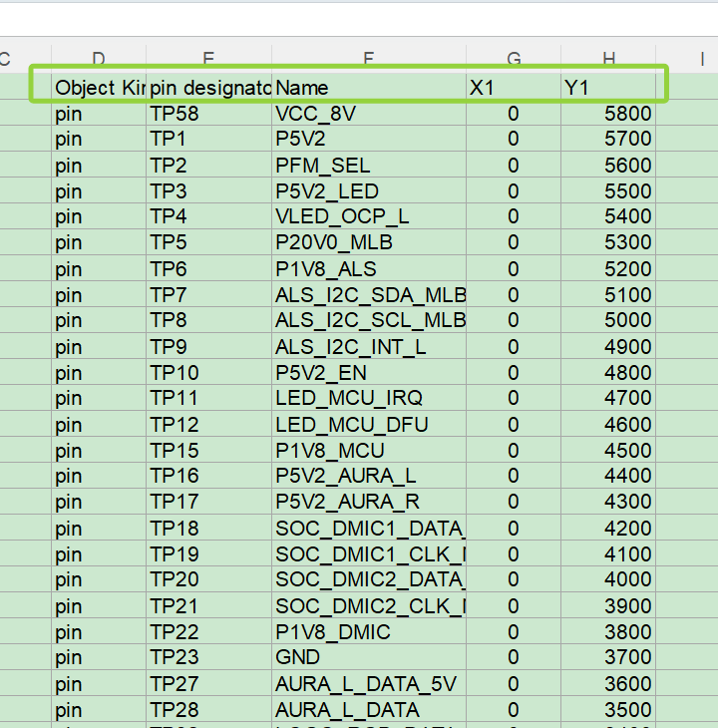Image resolution: width=718 pixels, height=728 pixels.
Task: Select cell TP6
Action: pos(208,268)
